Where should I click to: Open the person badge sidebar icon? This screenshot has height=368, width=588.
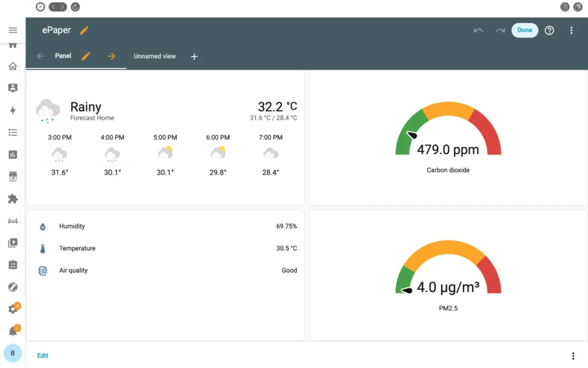(13, 88)
